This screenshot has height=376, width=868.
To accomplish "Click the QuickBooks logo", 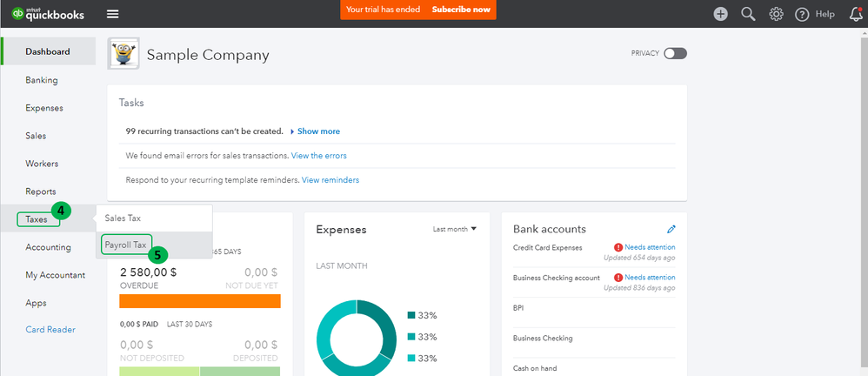I will coord(48,14).
